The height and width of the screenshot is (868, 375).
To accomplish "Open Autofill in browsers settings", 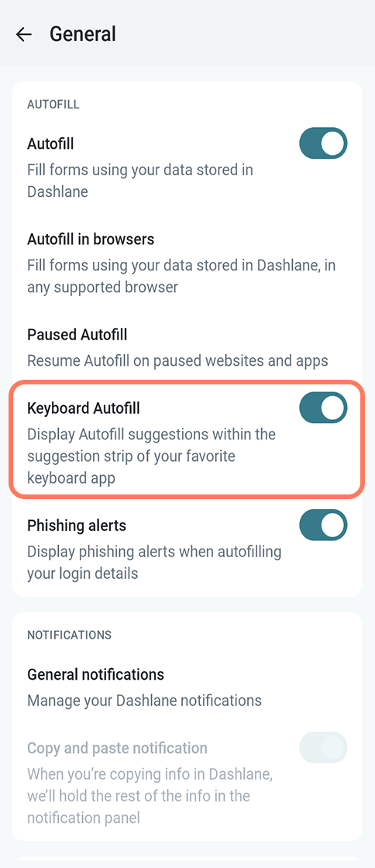I will pos(187,263).
